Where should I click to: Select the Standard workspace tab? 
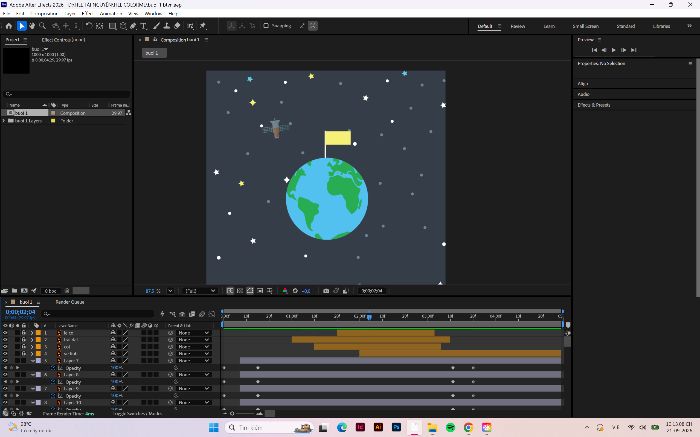coord(625,26)
